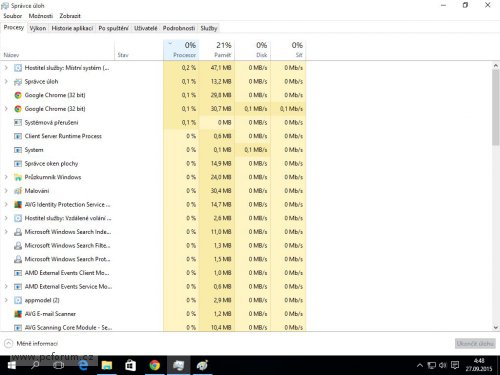This screenshot has width=500, height=375.
Task: Open File Explorer from the taskbar
Action: tap(107, 365)
